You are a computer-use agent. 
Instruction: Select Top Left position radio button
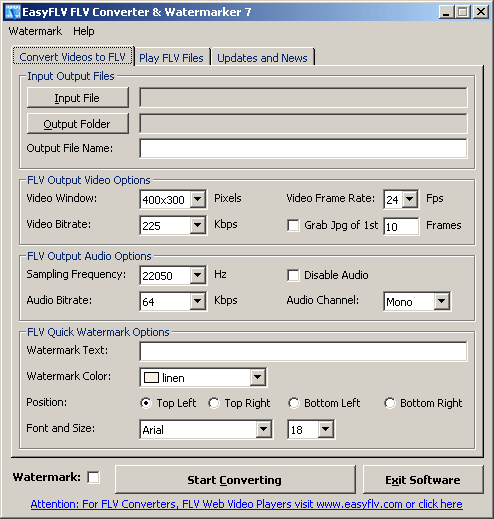(146, 403)
